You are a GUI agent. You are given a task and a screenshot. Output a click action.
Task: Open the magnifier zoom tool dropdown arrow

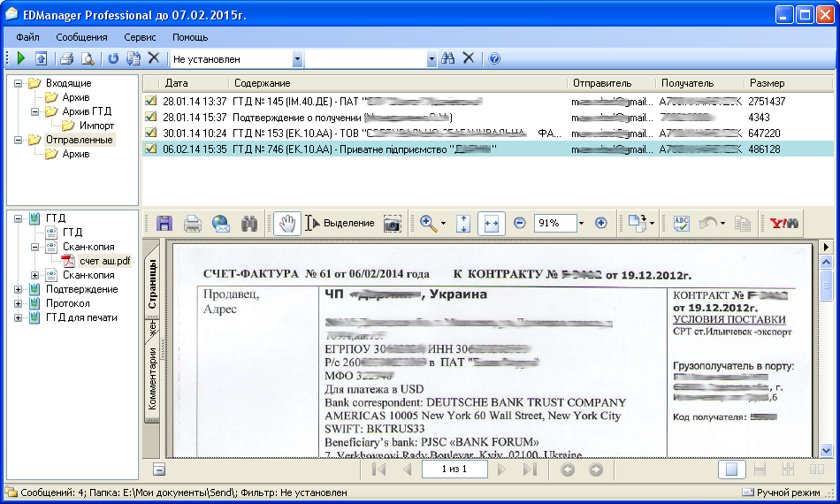(443, 224)
